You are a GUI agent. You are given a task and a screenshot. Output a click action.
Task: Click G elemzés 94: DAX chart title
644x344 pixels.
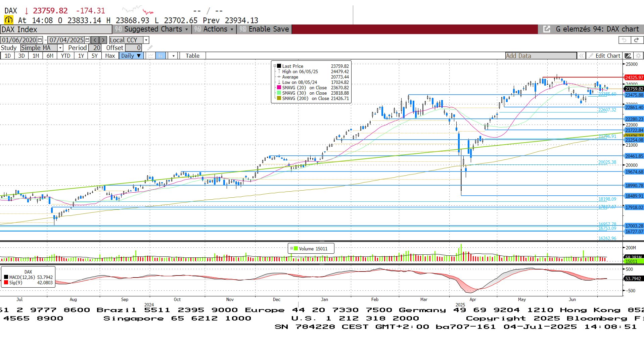click(597, 29)
